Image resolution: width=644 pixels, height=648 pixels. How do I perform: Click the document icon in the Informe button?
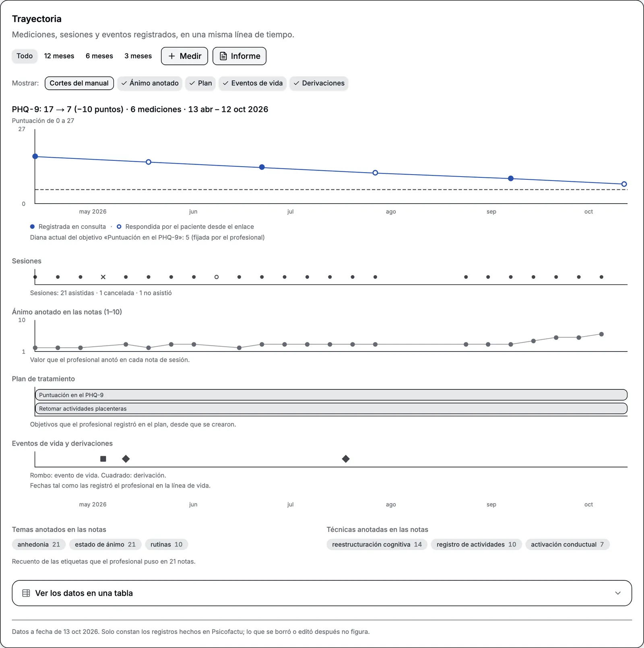(x=223, y=56)
